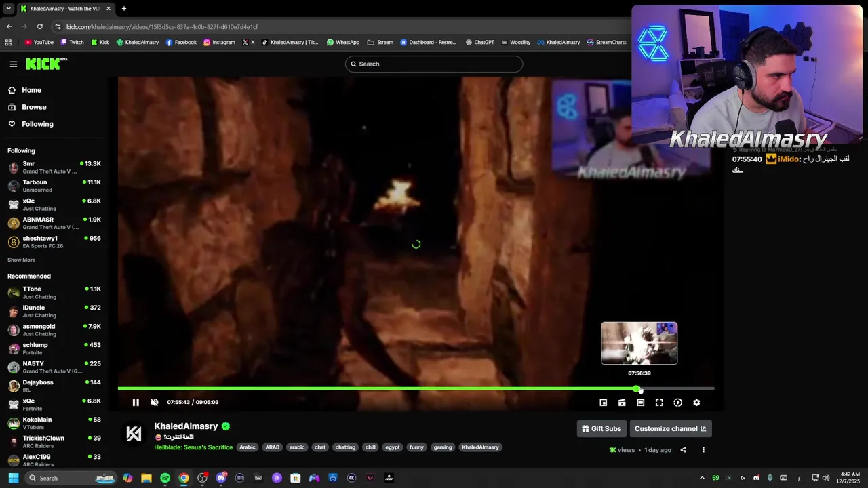
Task: Open the YouTube bookmark
Action: click(39, 42)
